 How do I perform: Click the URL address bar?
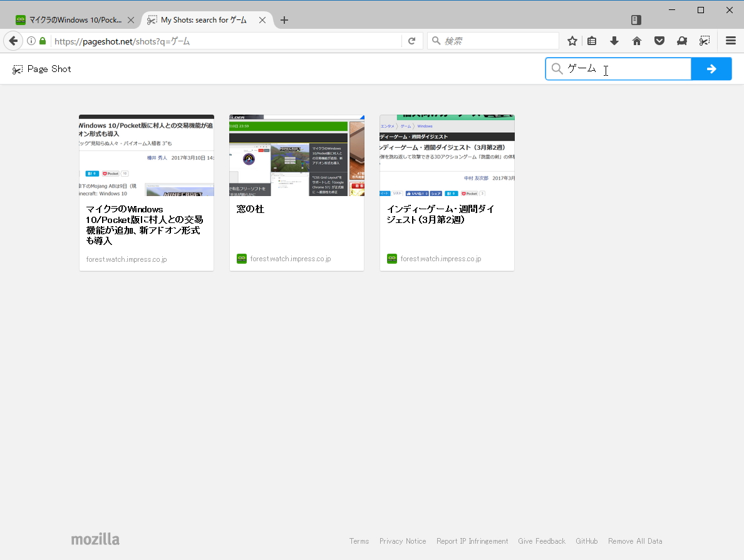(x=227, y=41)
